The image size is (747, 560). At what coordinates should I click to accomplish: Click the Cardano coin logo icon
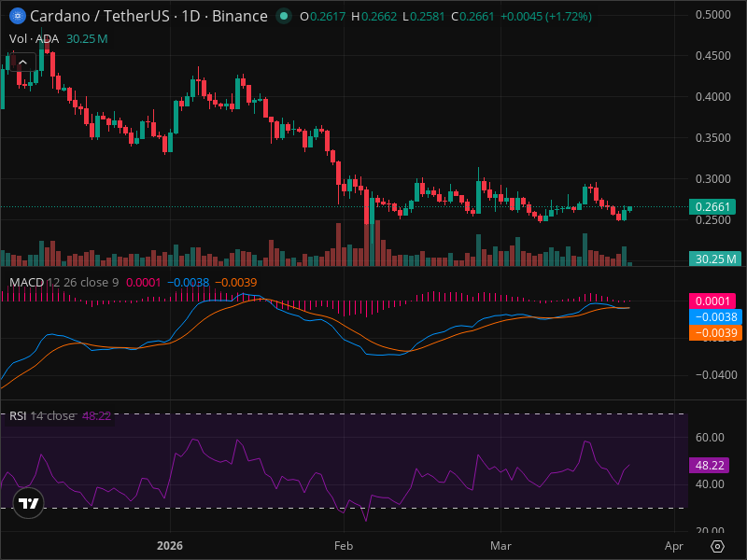pyautogui.click(x=18, y=16)
